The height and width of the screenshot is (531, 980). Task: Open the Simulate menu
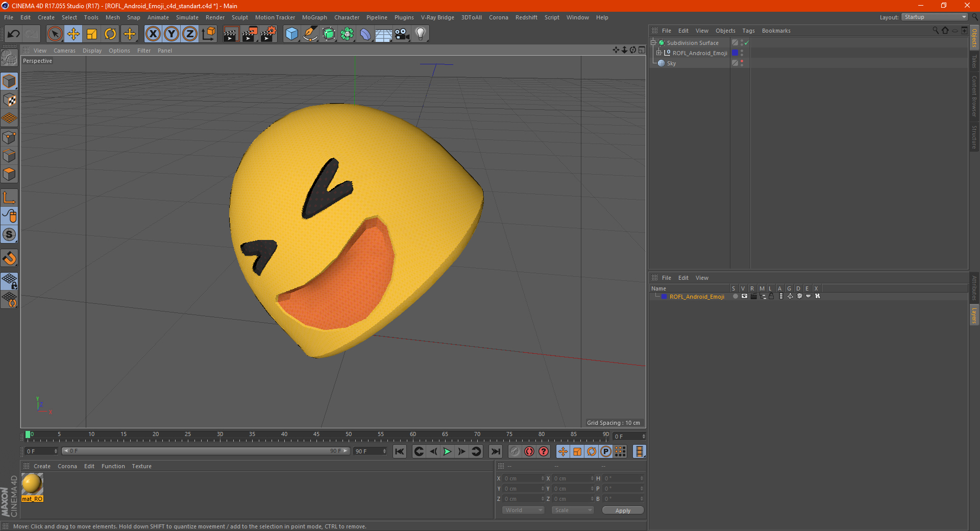[x=187, y=17]
